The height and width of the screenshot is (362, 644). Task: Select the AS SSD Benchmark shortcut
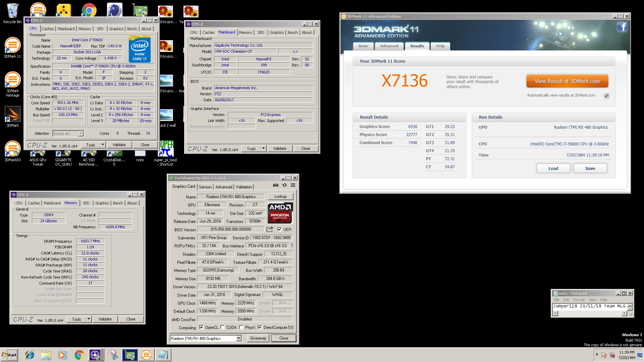coord(89,158)
